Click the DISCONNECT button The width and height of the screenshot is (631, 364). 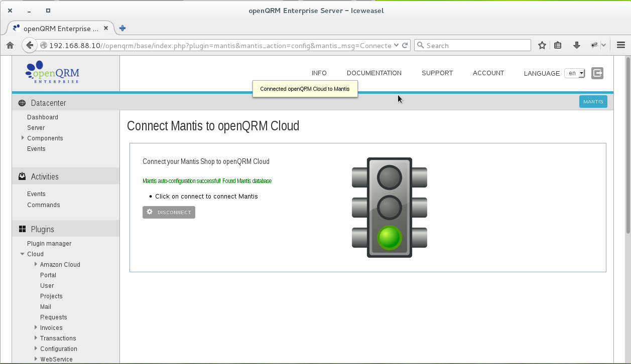pos(169,213)
